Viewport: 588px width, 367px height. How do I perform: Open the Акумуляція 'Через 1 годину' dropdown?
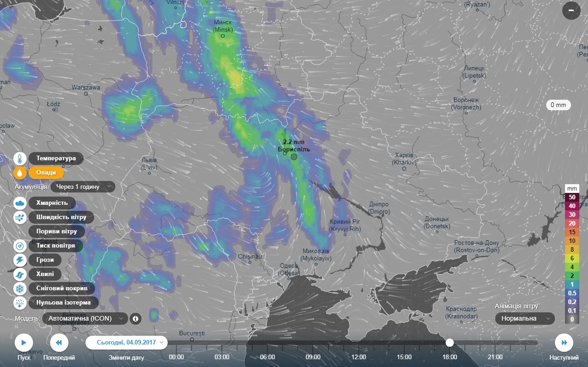tap(83, 186)
